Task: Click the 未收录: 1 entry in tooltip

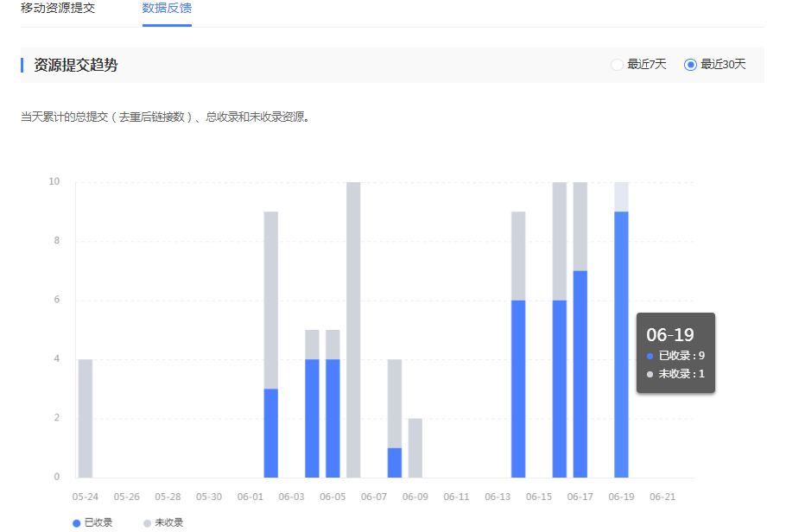Action: pyautogui.click(x=679, y=375)
